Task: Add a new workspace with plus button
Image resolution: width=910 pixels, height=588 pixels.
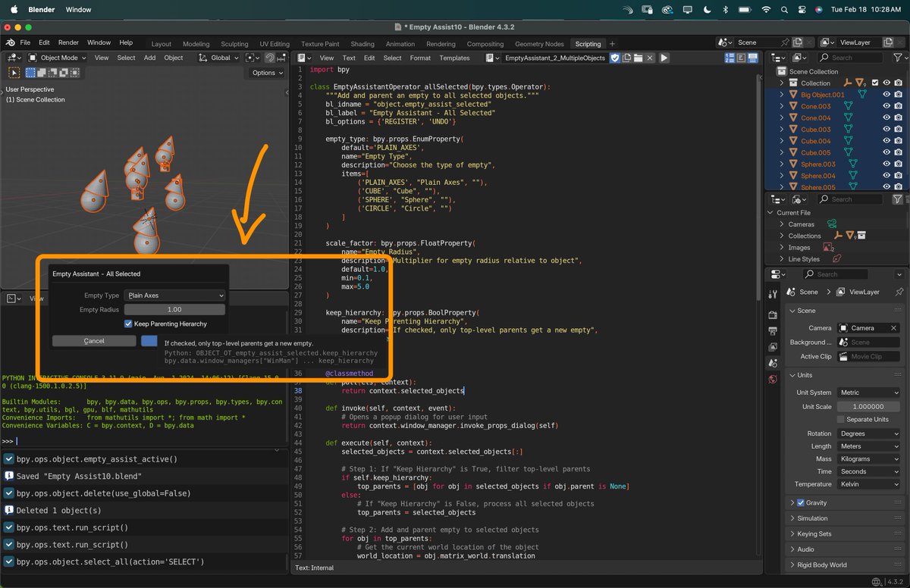Action: [x=613, y=44]
